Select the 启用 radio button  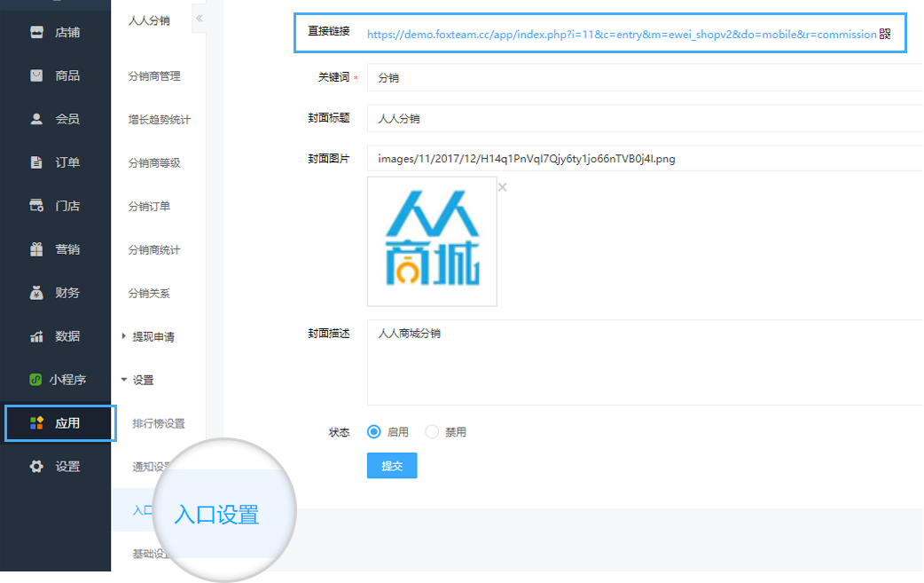[373, 431]
